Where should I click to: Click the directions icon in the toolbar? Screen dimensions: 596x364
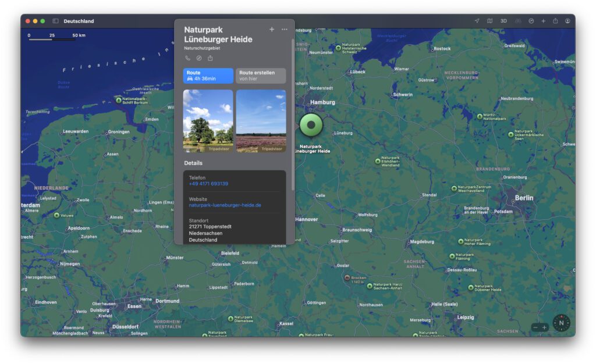pyautogui.click(x=531, y=21)
